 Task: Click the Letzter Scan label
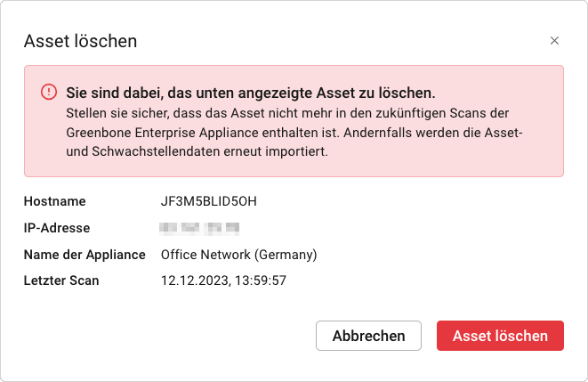(61, 280)
